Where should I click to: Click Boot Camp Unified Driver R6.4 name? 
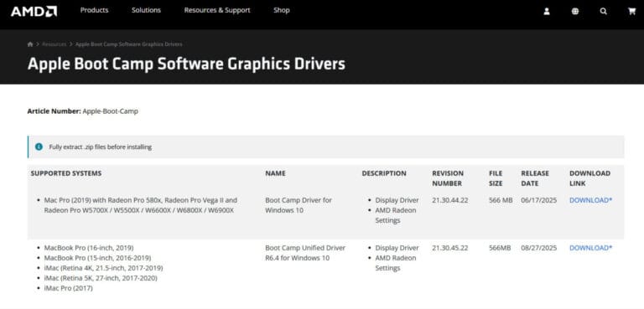point(305,253)
